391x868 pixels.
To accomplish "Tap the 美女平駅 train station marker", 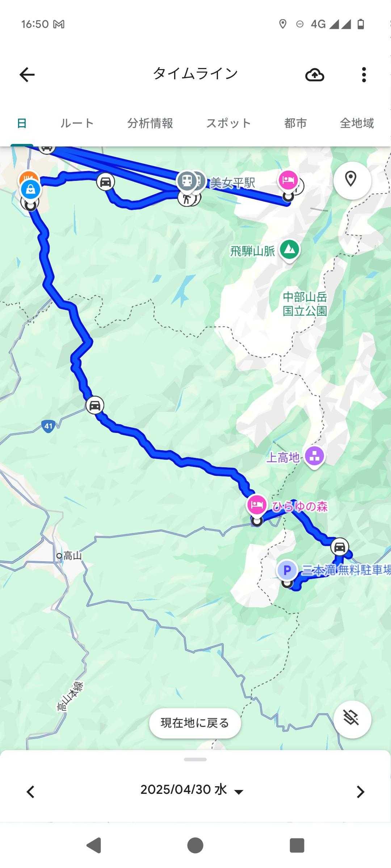I will (x=188, y=180).
